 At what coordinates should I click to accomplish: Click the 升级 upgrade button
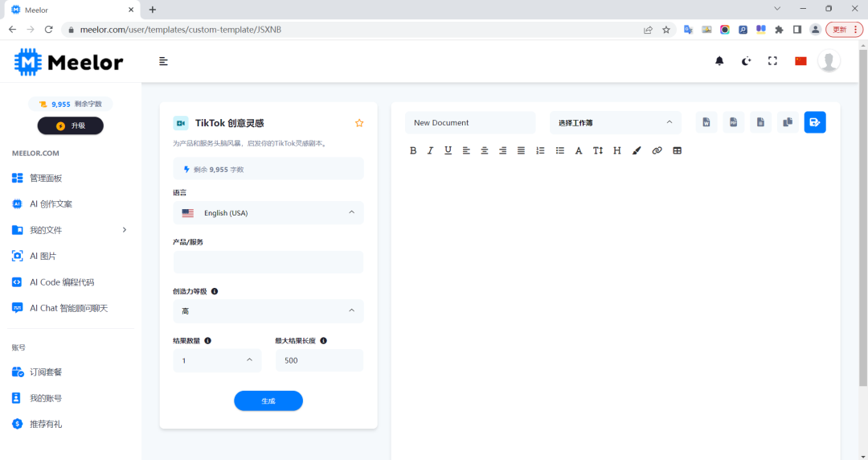(x=70, y=125)
